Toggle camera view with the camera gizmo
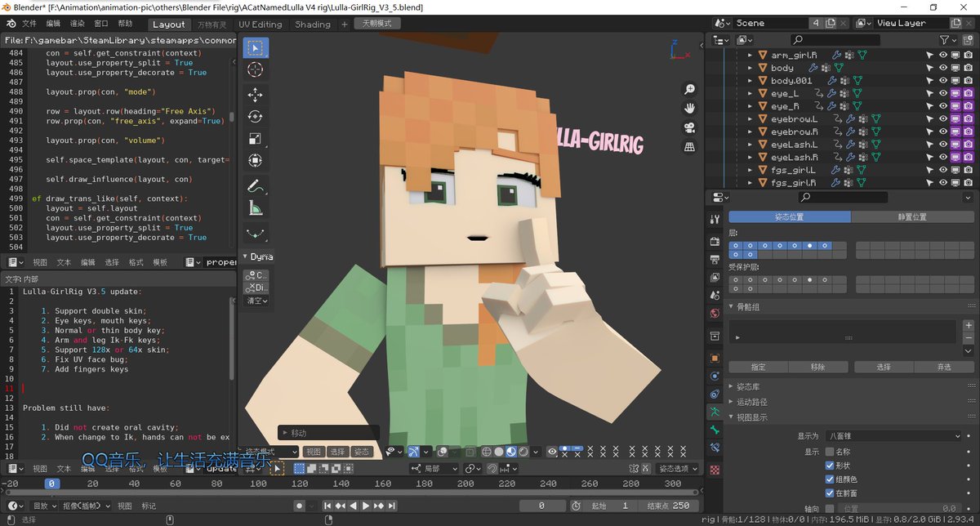This screenshot has height=526, width=980. pos(689,127)
